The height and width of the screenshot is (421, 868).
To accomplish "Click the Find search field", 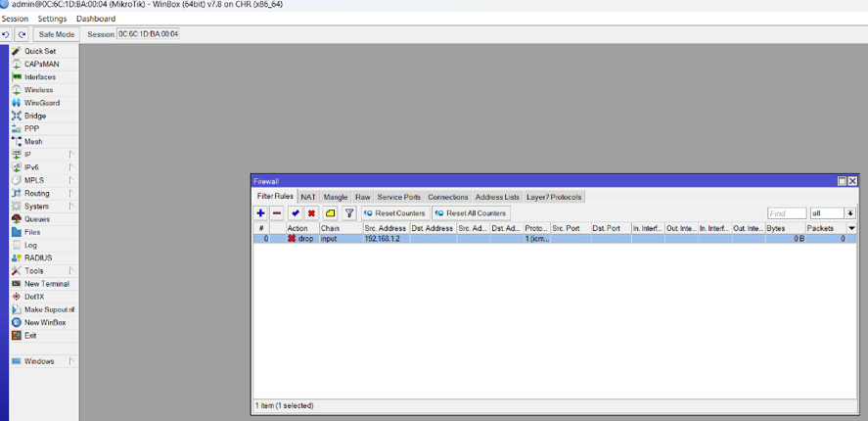I will 787,213.
